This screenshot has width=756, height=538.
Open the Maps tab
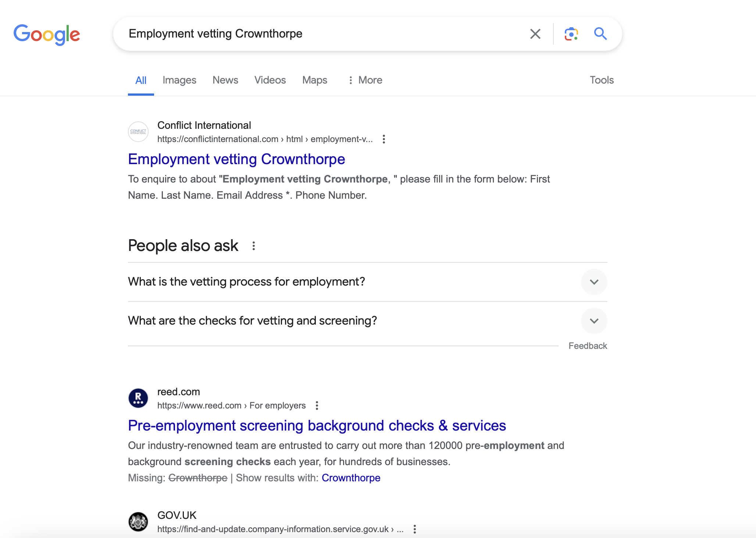point(314,80)
